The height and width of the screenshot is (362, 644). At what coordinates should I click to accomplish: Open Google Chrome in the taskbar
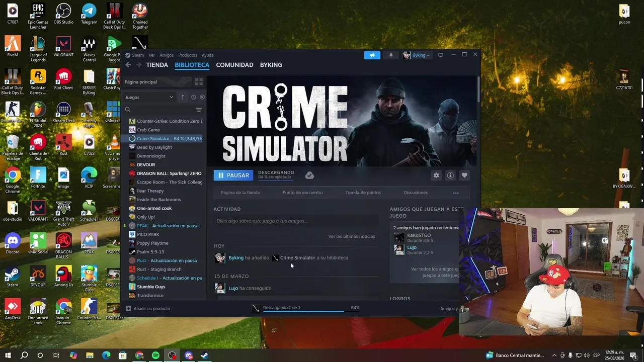point(139,355)
